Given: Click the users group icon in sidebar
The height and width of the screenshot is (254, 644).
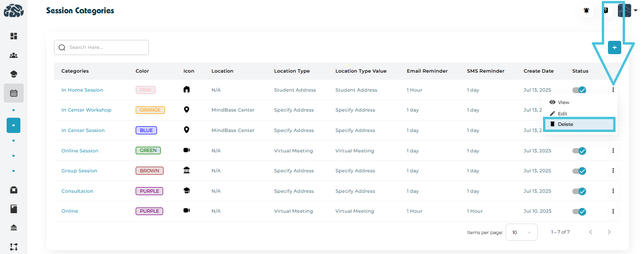Looking at the screenshot, I should (14, 56).
